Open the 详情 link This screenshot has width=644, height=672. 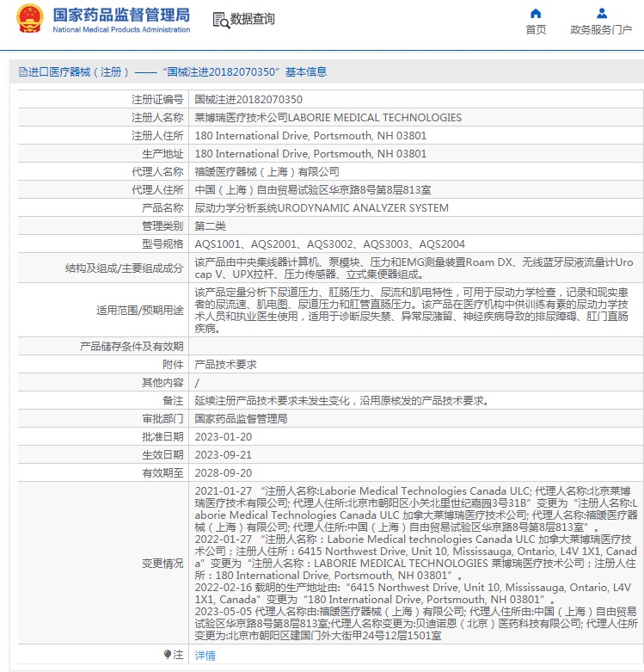point(205,655)
